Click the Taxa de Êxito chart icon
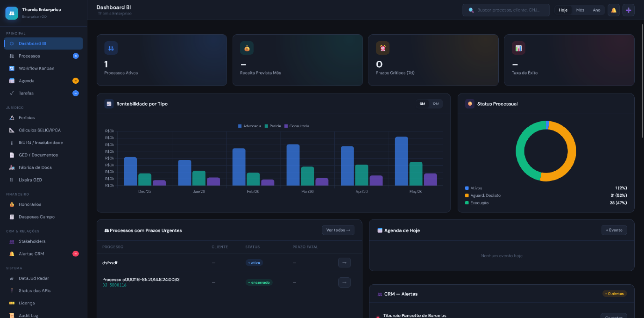Screen dimensions: 644x318 click(x=518, y=48)
